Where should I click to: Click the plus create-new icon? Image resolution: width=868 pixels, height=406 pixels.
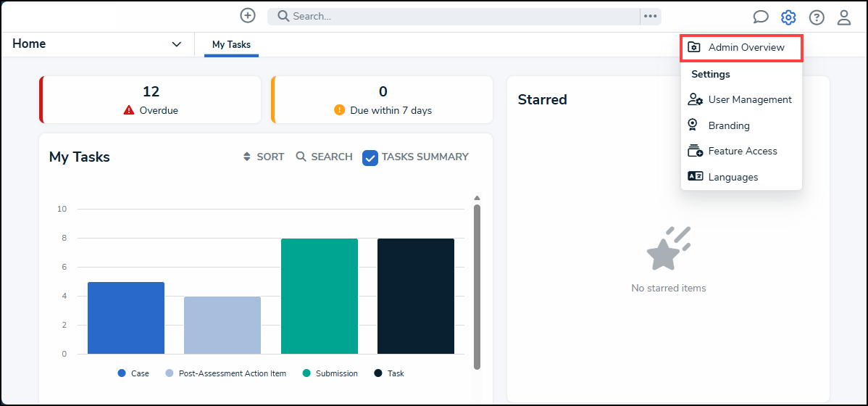(248, 15)
